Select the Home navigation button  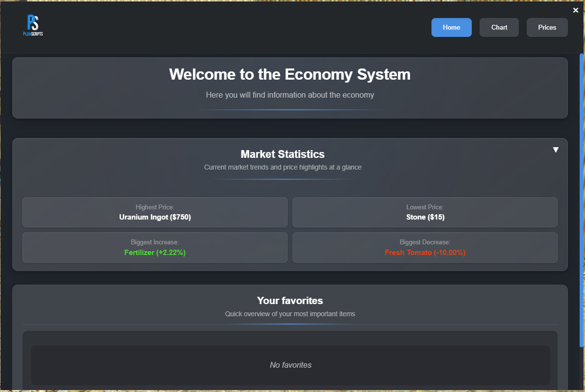pyautogui.click(x=451, y=27)
